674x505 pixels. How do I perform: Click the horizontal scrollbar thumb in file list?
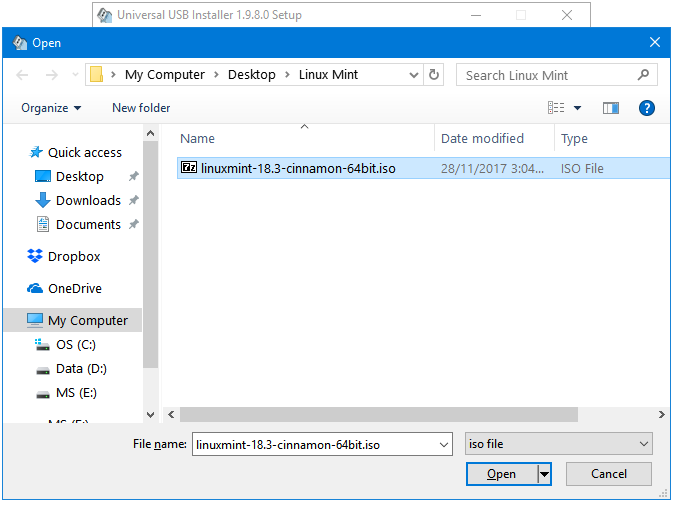click(379, 414)
